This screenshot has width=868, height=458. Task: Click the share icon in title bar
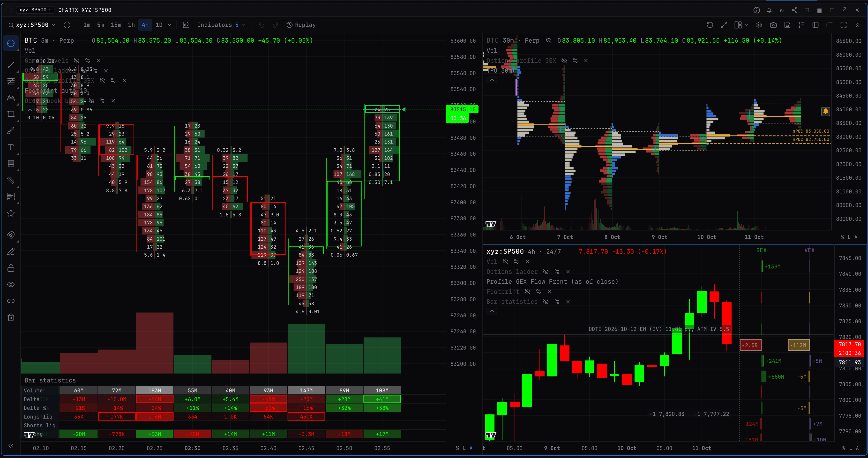pyautogui.click(x=794, y=10)
